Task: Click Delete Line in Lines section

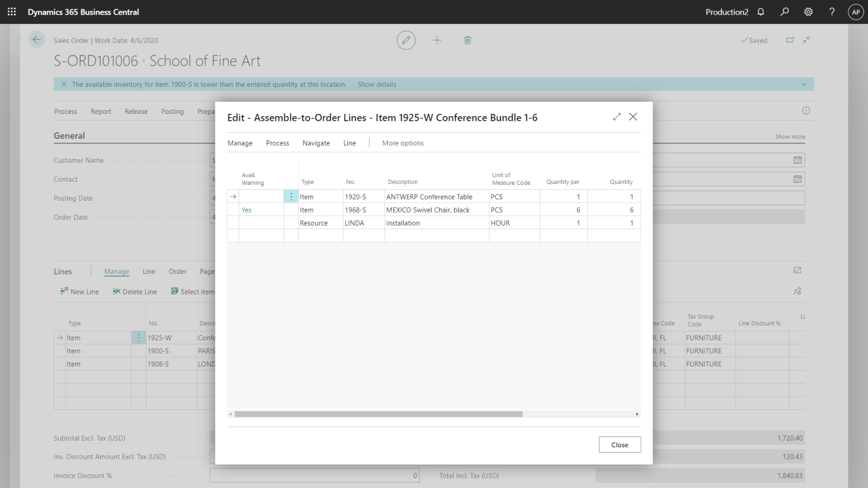Action: click(x=135, y=292)
